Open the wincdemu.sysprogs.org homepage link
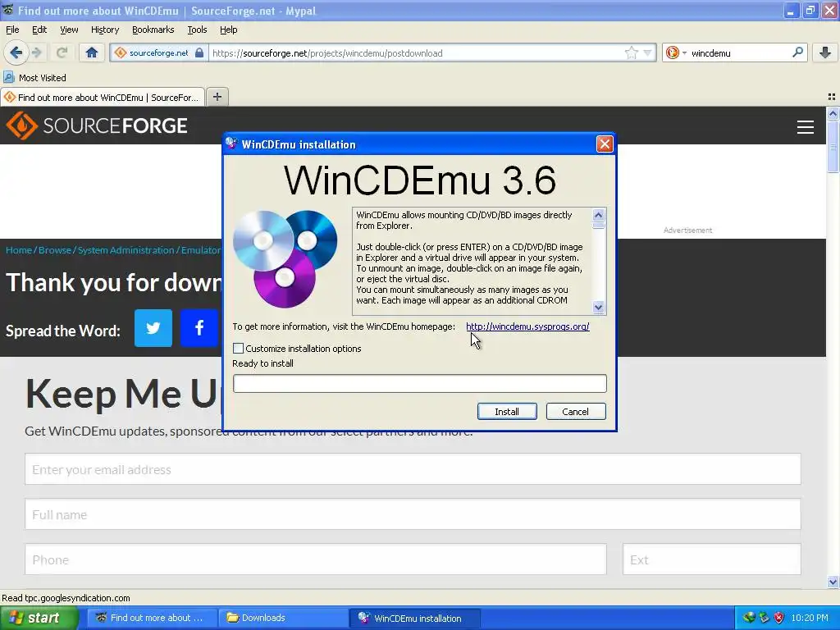The width and height of the screenshot is (840, 630). tap(527, 326)
